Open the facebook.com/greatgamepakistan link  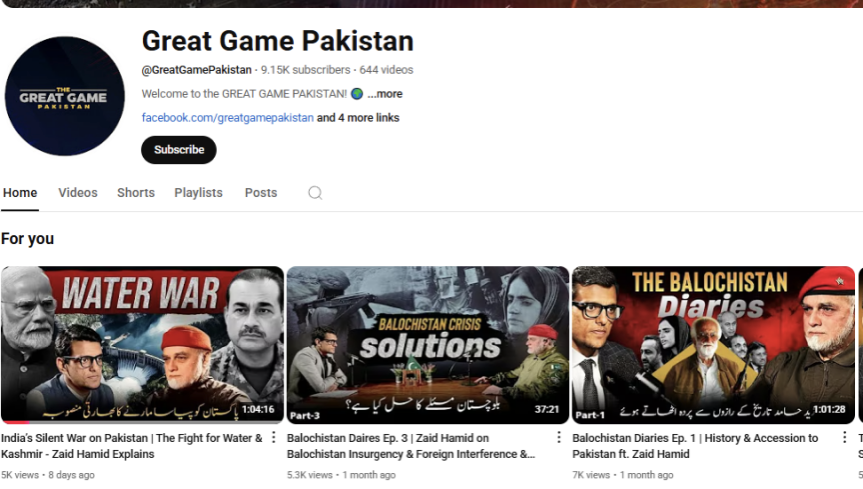click(227, 118)
